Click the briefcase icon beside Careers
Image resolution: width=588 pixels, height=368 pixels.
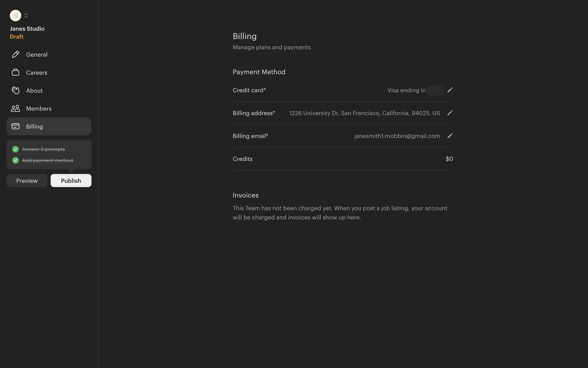tap(15, 72)
